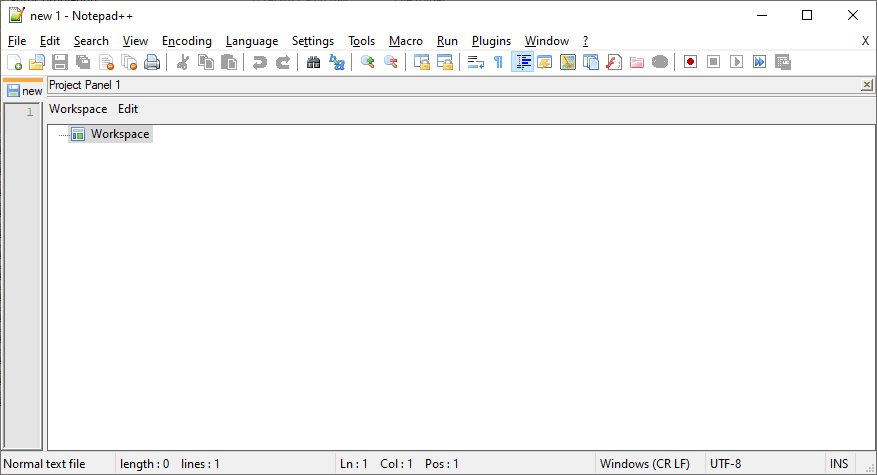Zoom in with the magnifier plus icon
Image resolution: width=877 pixels, height=475 pixels.
click(x=367, y=62)
